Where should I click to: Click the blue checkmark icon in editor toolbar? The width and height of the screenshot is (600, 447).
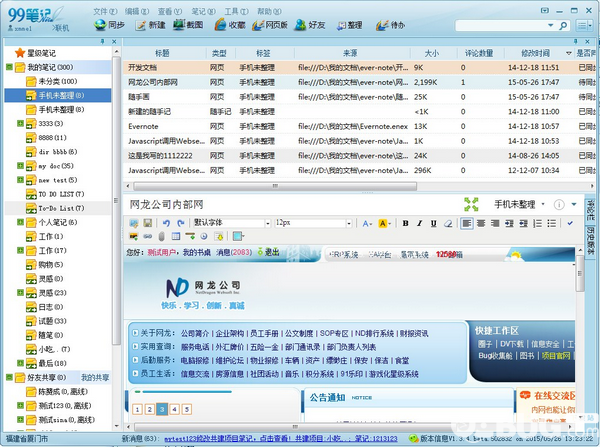coord(570,223)
